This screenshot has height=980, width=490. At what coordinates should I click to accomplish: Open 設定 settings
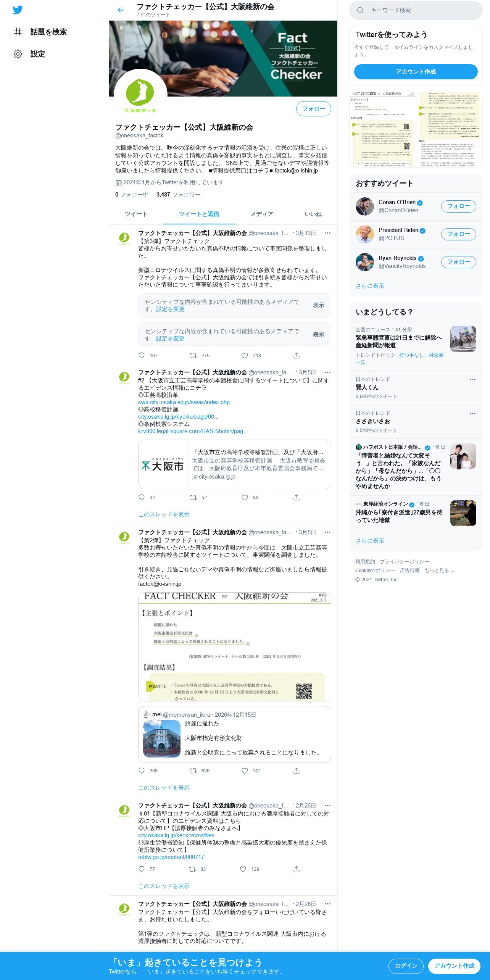(29, 54)
